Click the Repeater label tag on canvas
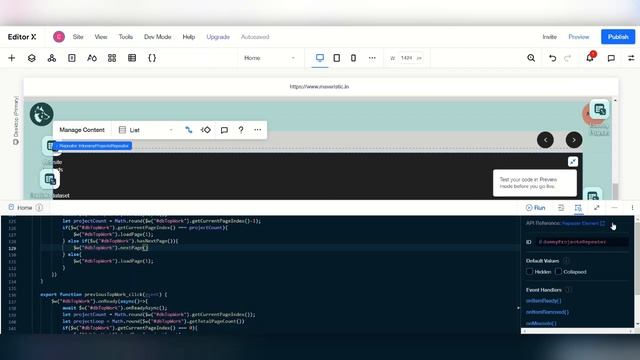This screenshot has width=640, height=360. (93, 146)
